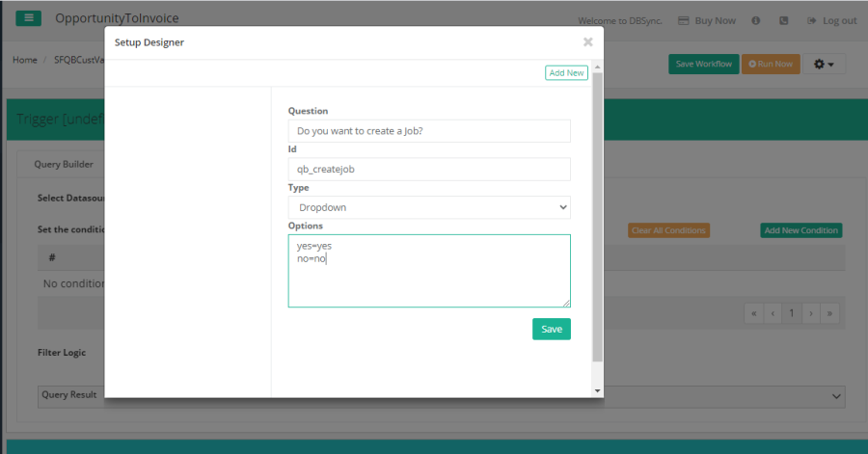Click the dialog scrollbar down arrow
Image resolution: width=868 pixels, height=454 pixels.
coord(598,390)
